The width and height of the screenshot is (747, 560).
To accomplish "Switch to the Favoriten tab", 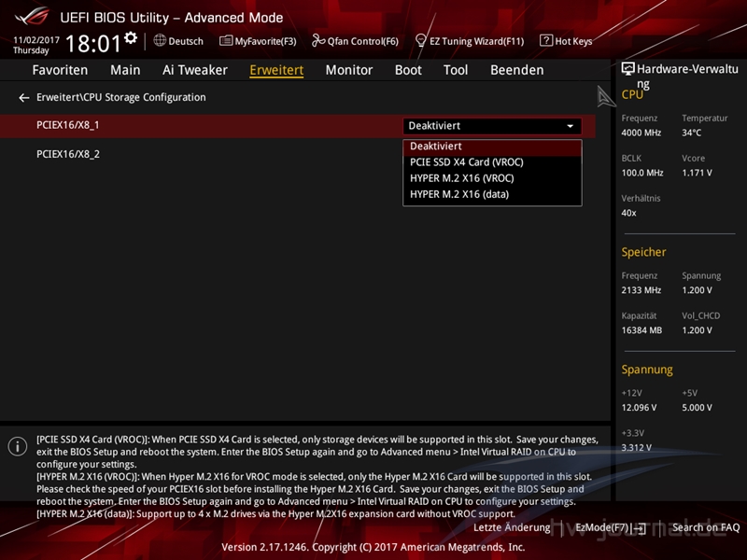I will (x=60, y=70).
